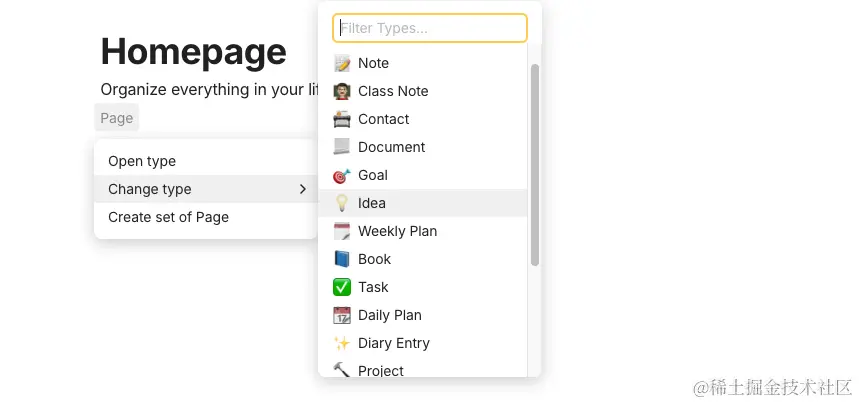Click the Daily Plan calendar icon
859x404 pixels.
coord(342,315)
